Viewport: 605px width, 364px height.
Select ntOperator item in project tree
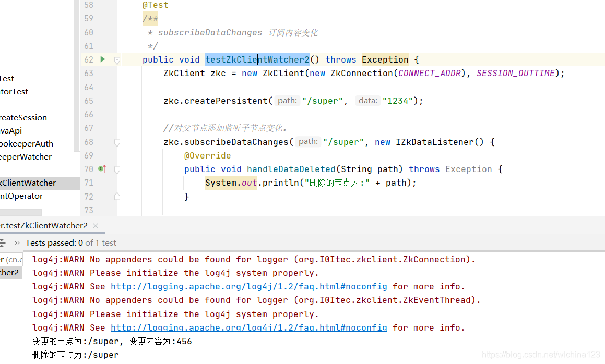(x=21, y=196)
